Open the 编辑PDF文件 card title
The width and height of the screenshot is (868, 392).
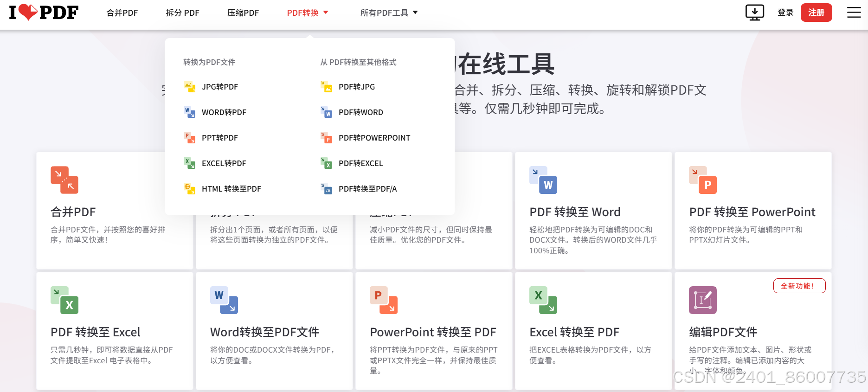(x=723, y=332)
